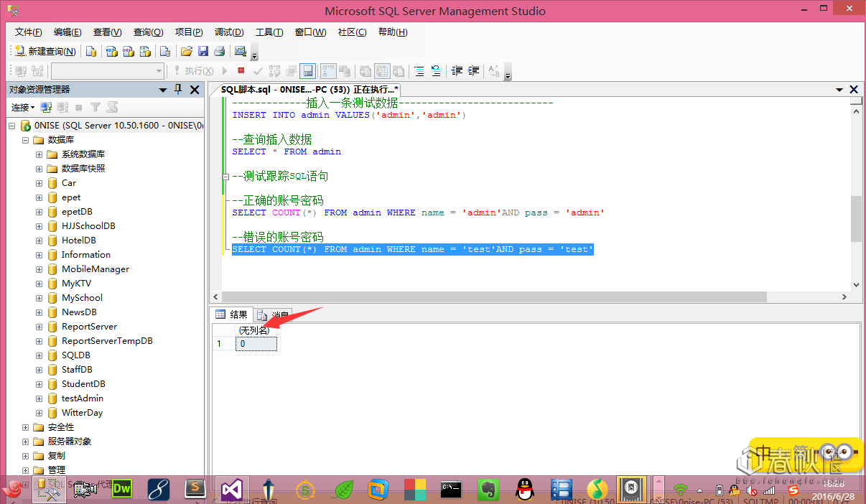Open the 查询(Q) menu
This screenshot has height=504, width=866.
(x=148, y=32)
